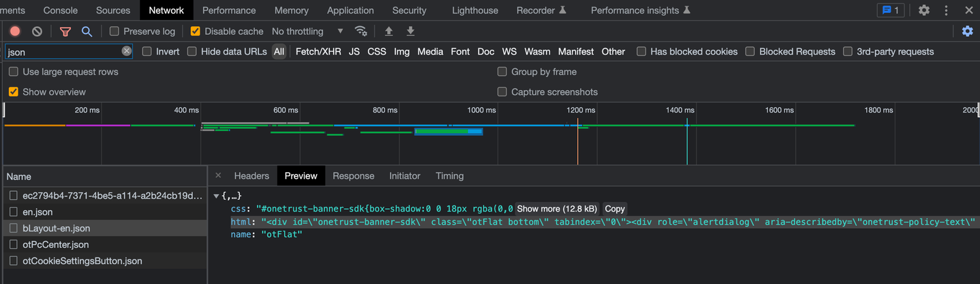Toggle the filter funnel icon
980x284 pixels.
pyautogui.click(x=65, y=31)
